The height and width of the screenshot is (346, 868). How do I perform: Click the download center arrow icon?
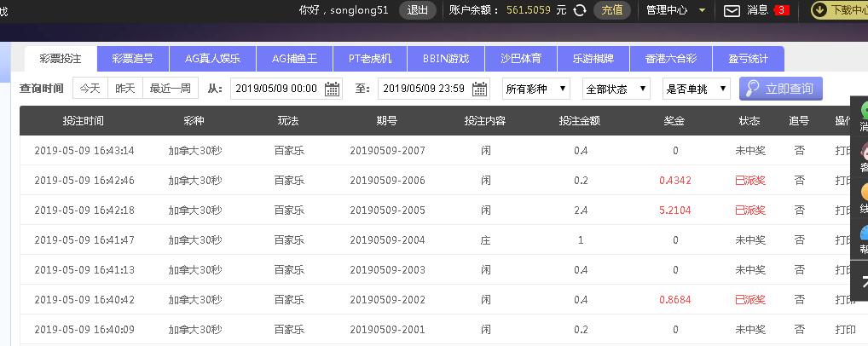(x=819, y=10)
